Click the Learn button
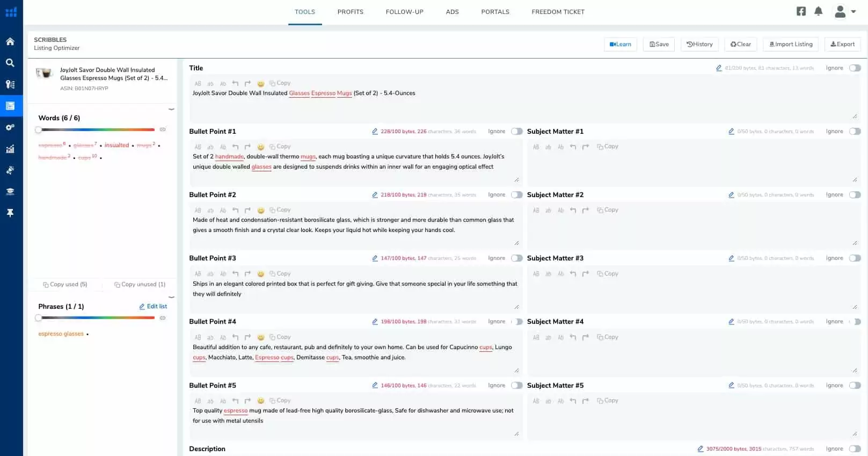 pyautogui.click(x=621, y=44)
